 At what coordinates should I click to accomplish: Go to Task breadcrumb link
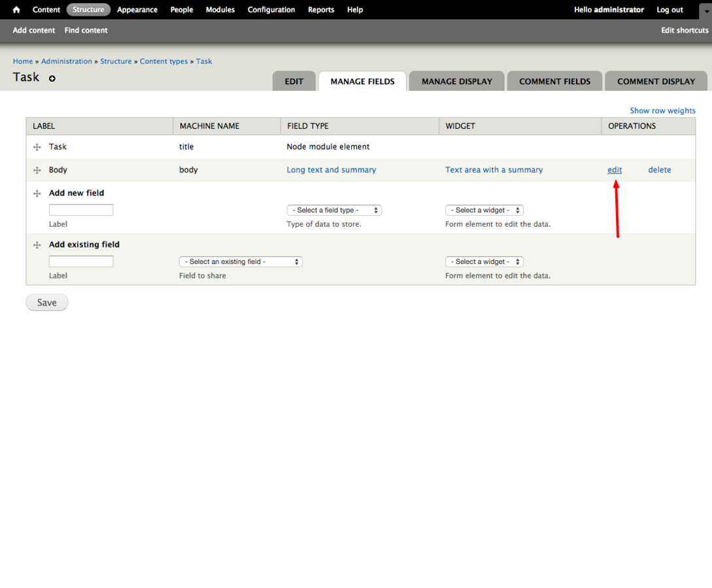(x=204, y=61)
